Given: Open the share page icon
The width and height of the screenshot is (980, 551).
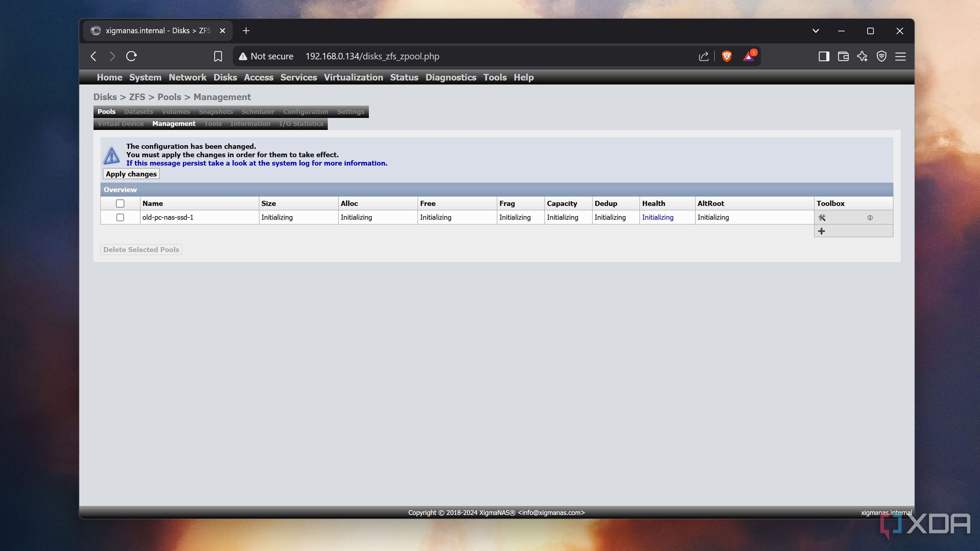Looking at the screenshot, I should pos(703,56).
